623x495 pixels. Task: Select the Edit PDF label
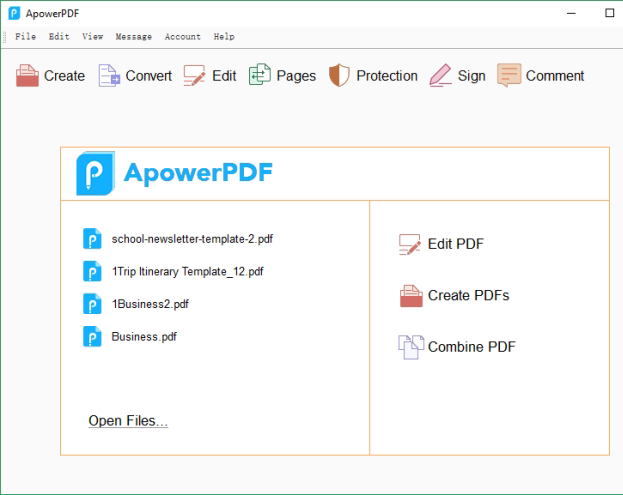[456, 244]
